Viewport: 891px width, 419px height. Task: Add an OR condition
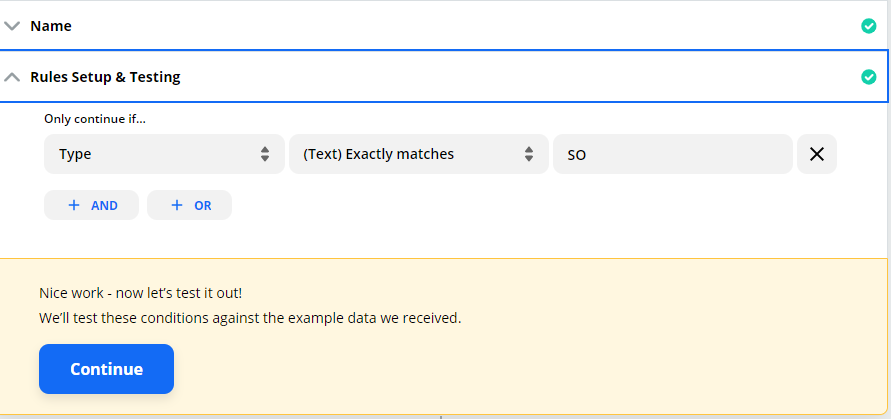[x=189, y=205]
